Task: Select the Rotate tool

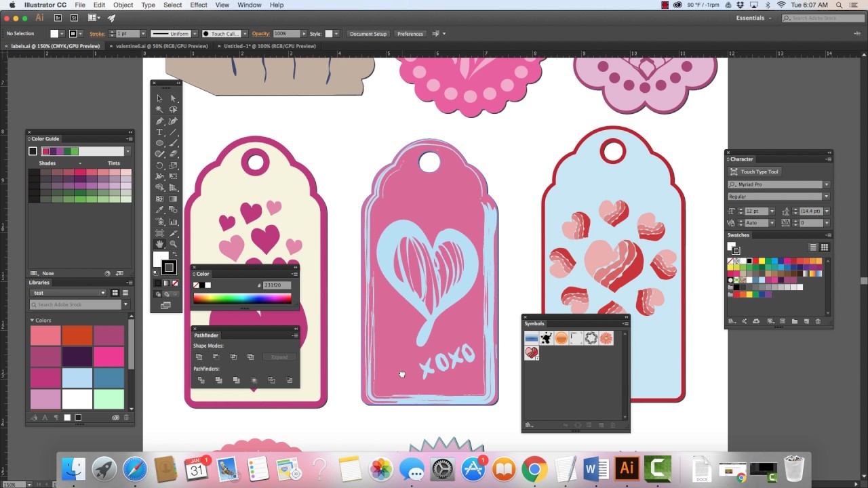Action: click(x=159, y=165)
